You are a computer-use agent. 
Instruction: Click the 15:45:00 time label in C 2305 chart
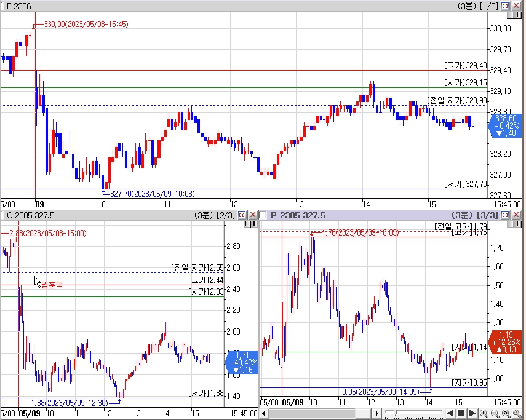click(244, 414)
